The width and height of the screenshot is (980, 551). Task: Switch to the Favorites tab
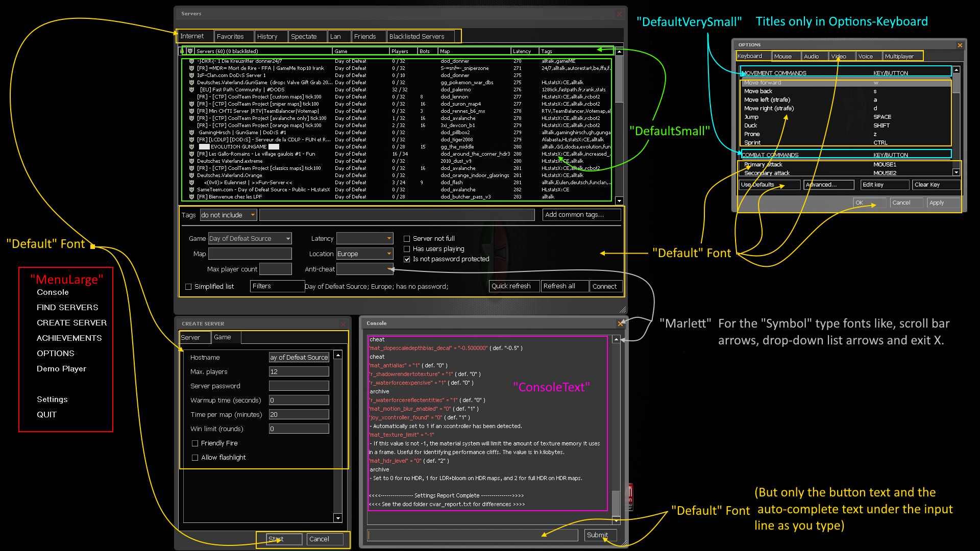point(230,36)
